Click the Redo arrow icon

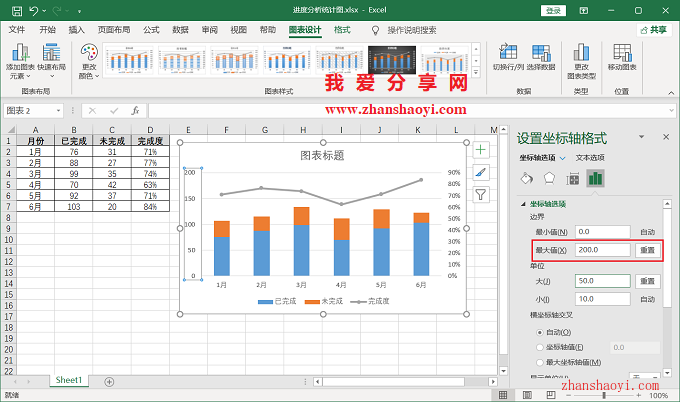click(57, 10)
